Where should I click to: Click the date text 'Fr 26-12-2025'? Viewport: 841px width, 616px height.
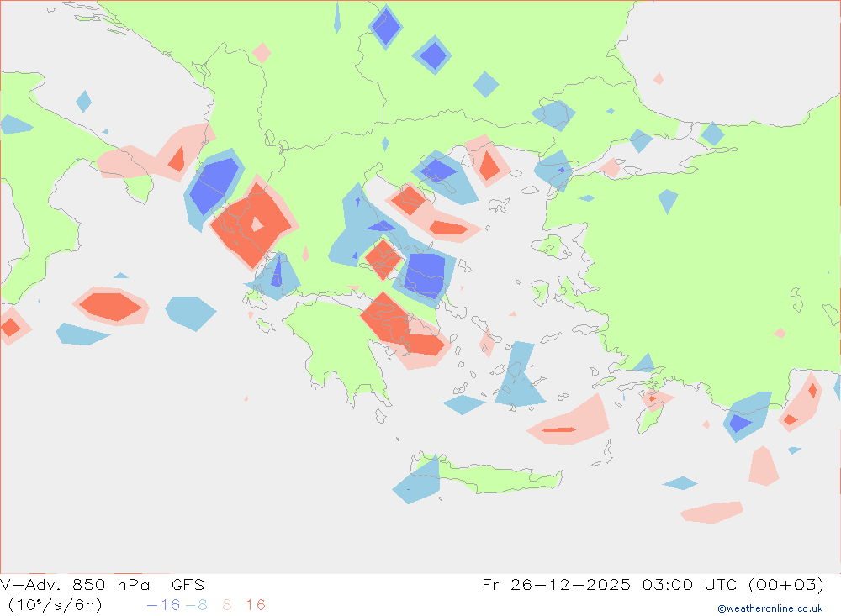[x=556, y=584]
